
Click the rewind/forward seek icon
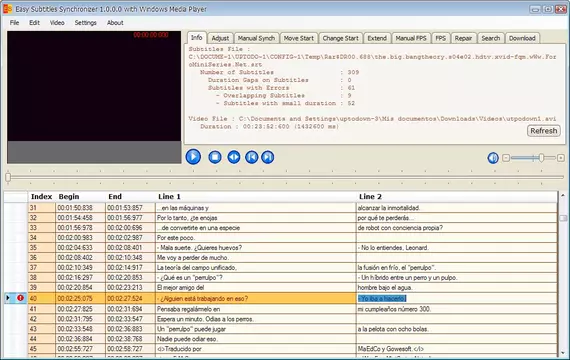[x=234, y=157]
